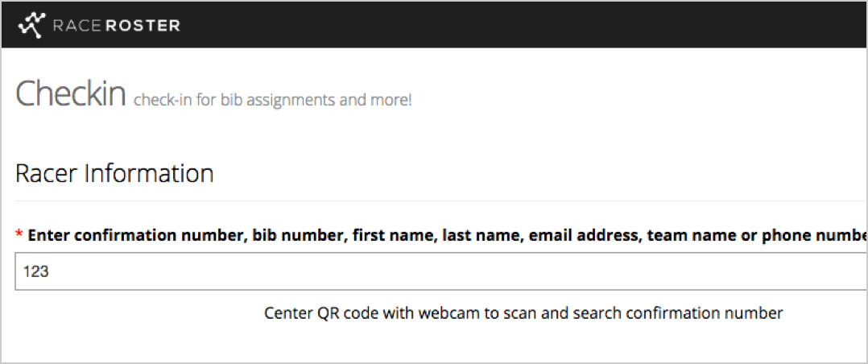Select the Racer Information section heading

[x=114, y=173]
